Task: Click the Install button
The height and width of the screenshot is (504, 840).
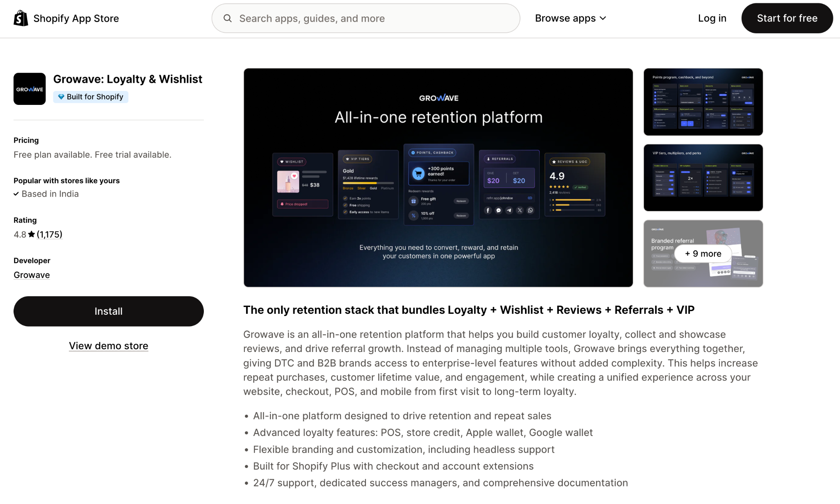Action: pos(109,311)
